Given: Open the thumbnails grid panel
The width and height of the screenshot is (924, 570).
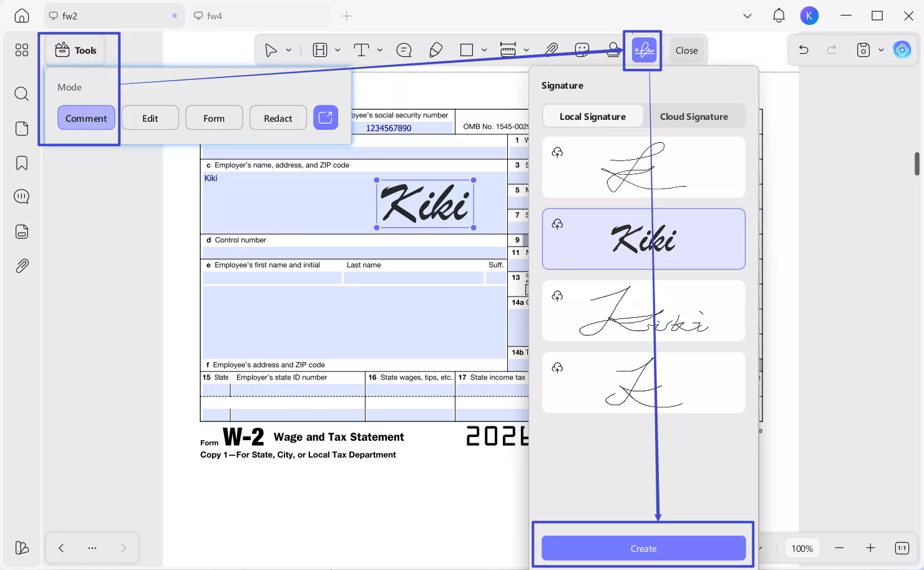Looking at the screenshot, I should click(22, 50).
